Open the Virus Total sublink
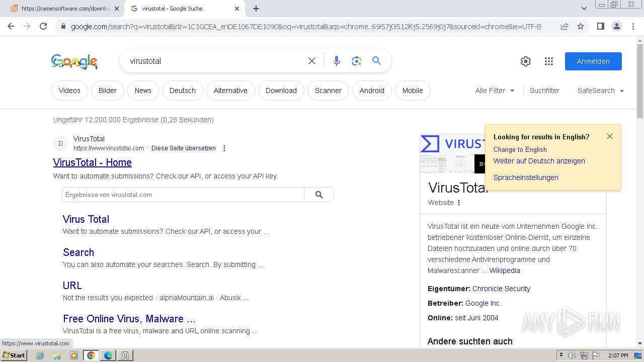644x362 pixels. point(86,219)
